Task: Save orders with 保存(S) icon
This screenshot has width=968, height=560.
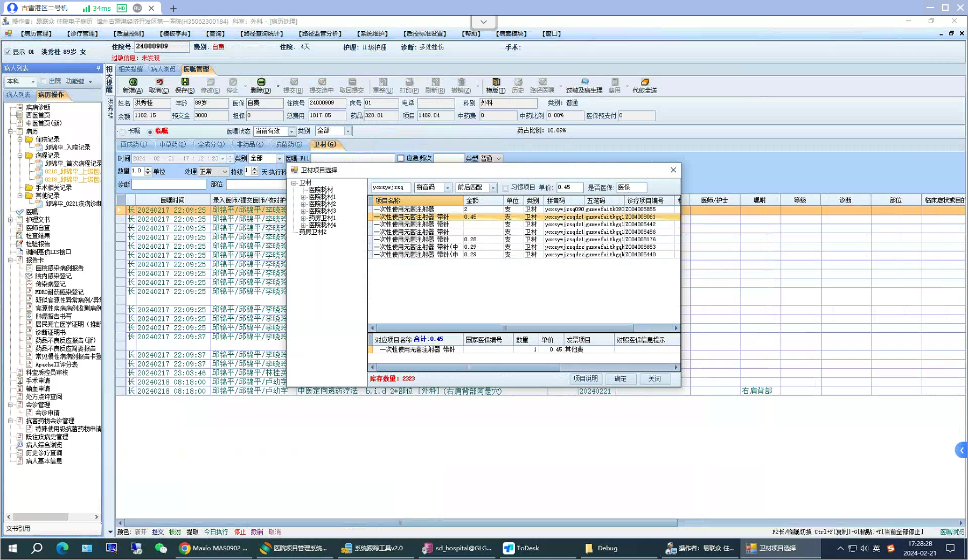Action: [185, 85]
